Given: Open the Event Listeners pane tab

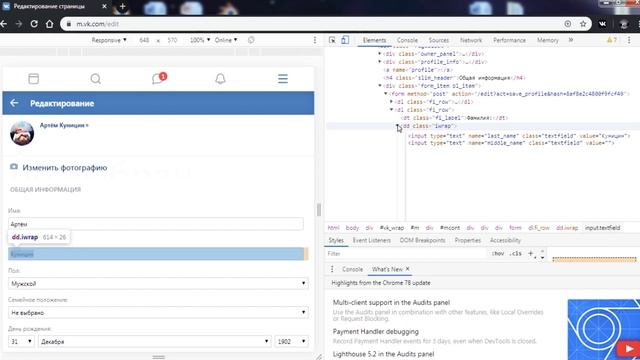Looking at the screenshot, I should (x=371, y=240).
